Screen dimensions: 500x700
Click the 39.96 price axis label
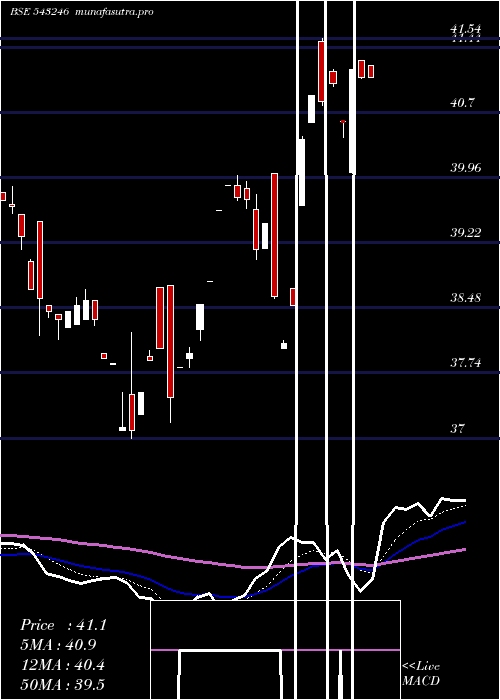tap(466, 168)
